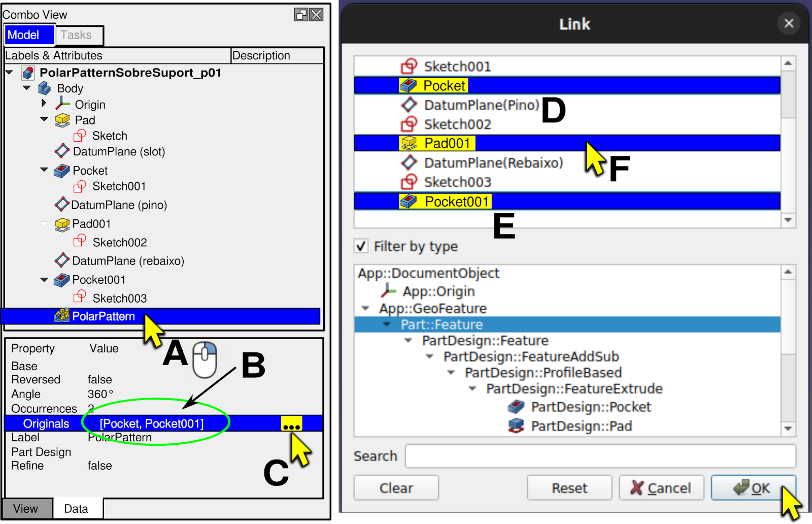Viewport: 812px width, 524px height.
Task: Expand the Origin node
Action: pos(44,103)
